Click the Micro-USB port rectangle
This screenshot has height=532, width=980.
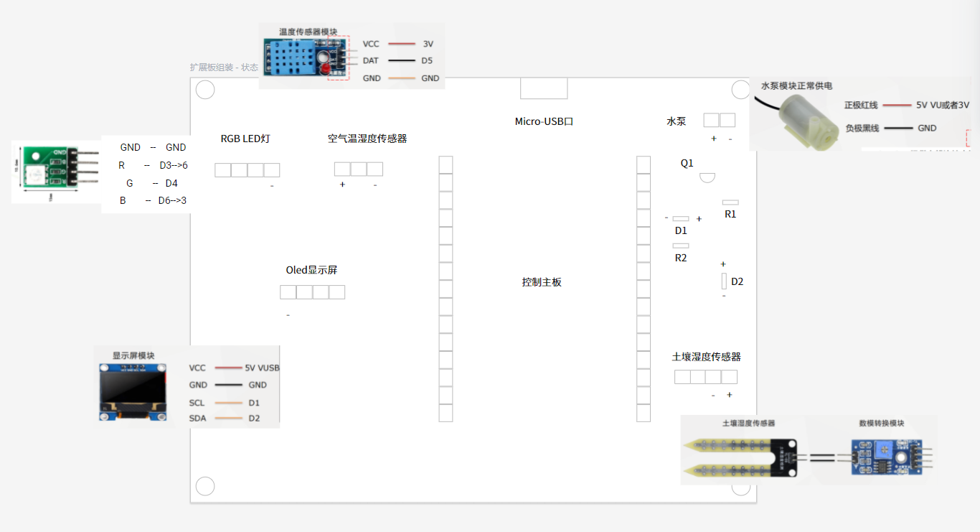tap(544, 88)
